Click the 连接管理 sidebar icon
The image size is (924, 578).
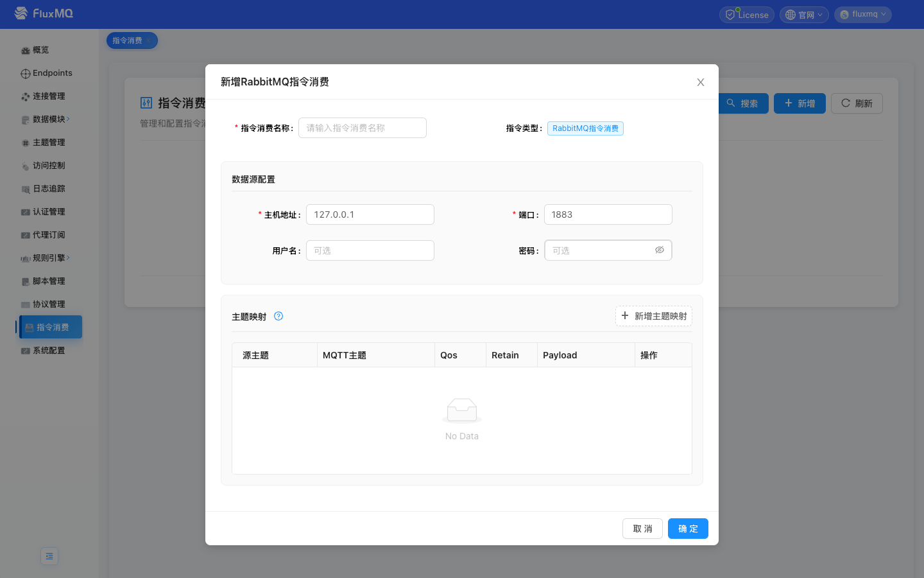pos(26,96)
